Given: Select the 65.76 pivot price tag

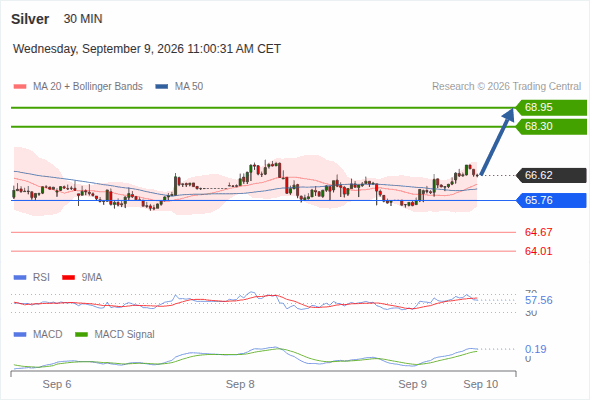Looking at the screenshot, I should (x=551, y=200).
